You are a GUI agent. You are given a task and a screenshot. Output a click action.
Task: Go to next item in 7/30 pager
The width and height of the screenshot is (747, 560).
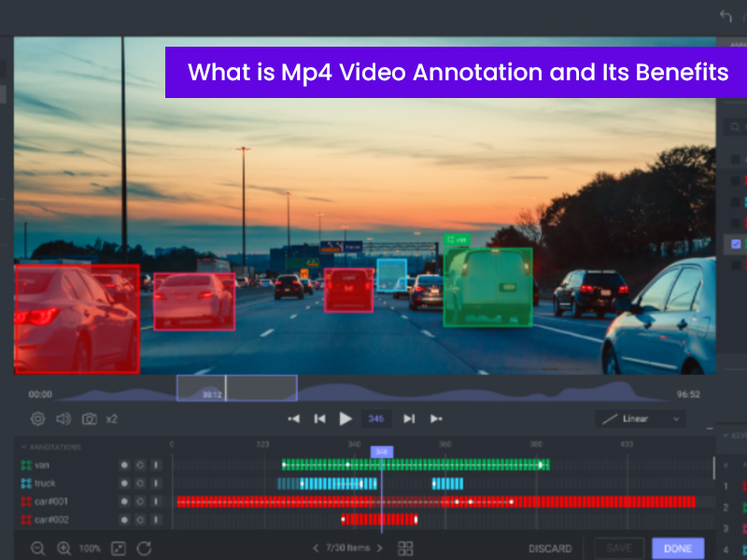pyautogui.click(x=379, y=549)
